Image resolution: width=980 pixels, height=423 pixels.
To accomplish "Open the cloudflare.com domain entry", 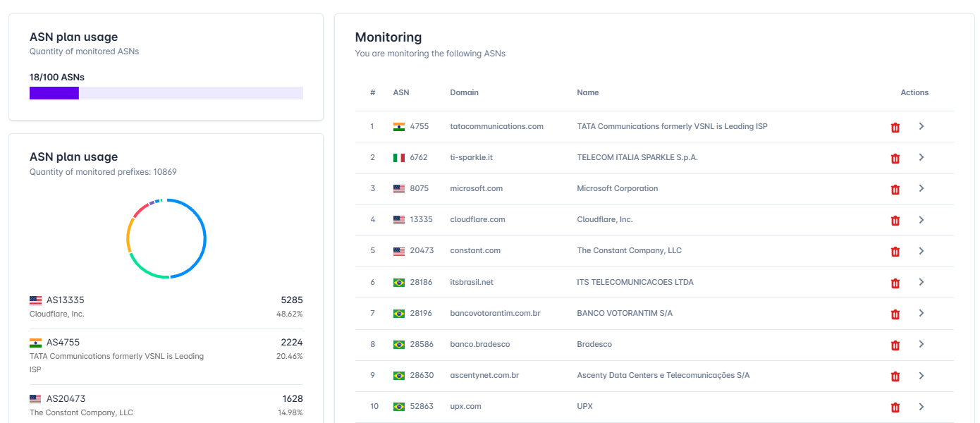I will coord(478,219).
